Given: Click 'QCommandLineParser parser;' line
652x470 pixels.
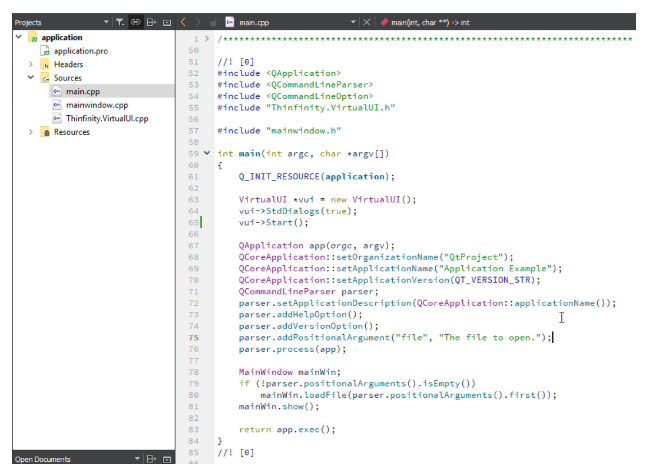Looking at the screenshot, I should (x=309, y=292).
